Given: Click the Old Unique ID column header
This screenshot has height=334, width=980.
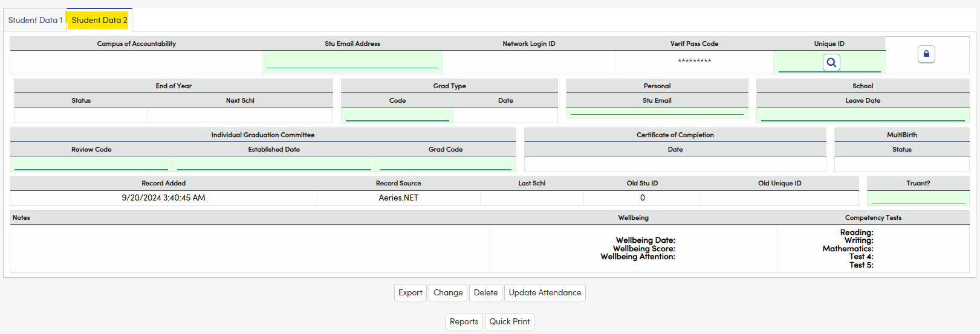Looking at the screenshot, I should pyautogui.click(x=780, y=183).
